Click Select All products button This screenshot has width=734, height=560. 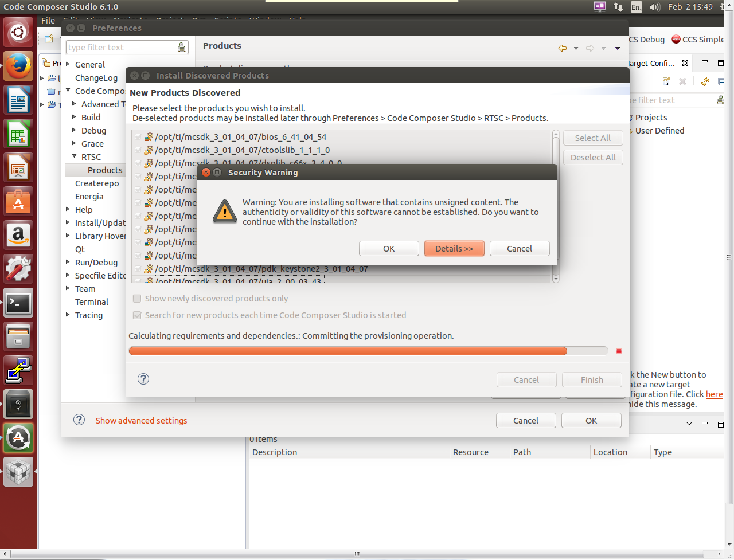point(593,138)
